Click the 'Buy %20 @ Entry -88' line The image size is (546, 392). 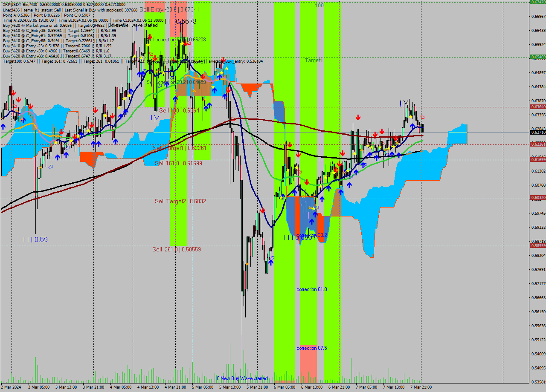tap(57, 56)
